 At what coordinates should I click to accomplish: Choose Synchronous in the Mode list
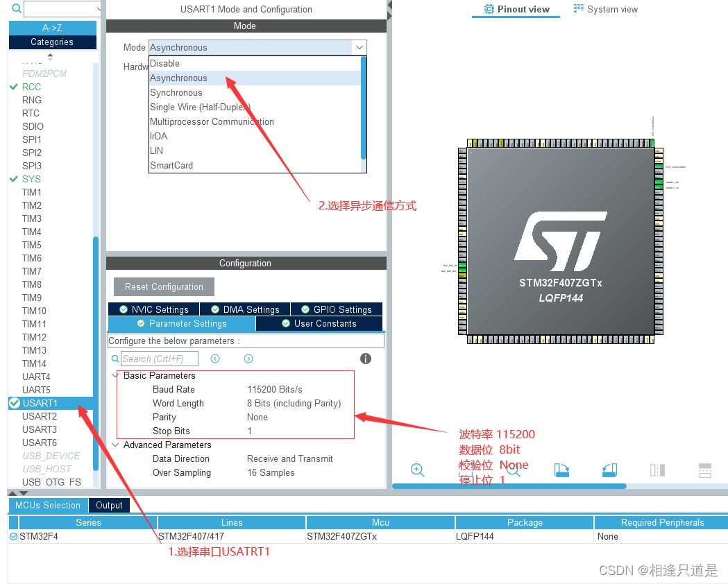(255, 93)
